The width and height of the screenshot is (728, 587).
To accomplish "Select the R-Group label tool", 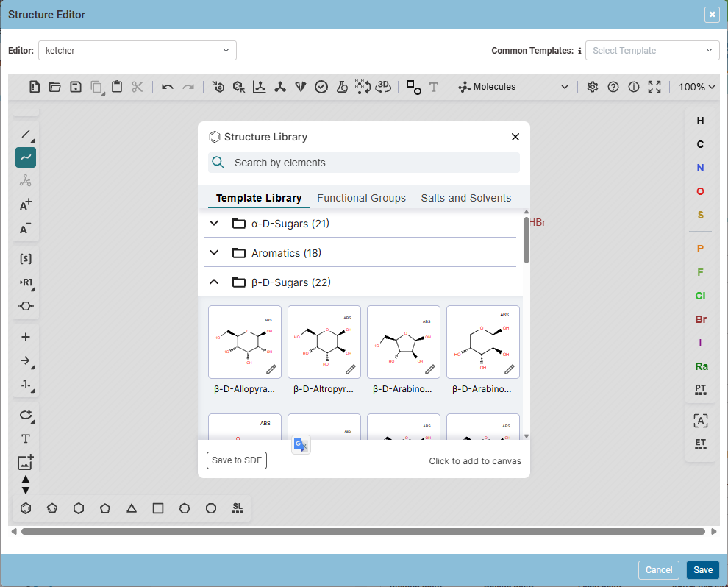I will click(26, 282).
